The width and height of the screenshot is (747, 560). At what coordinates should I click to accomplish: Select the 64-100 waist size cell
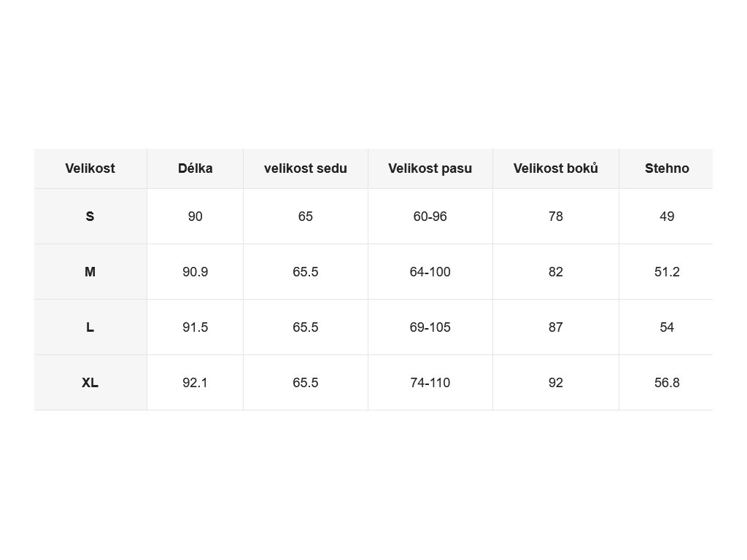pyautogui.click(x=430, y=272)
